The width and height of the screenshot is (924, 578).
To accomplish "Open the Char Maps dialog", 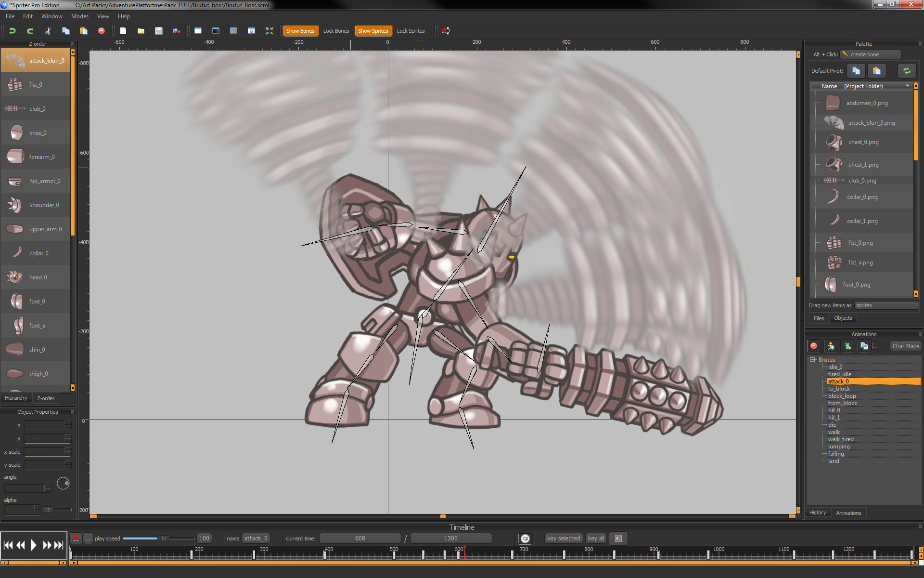I will (905, 346).
